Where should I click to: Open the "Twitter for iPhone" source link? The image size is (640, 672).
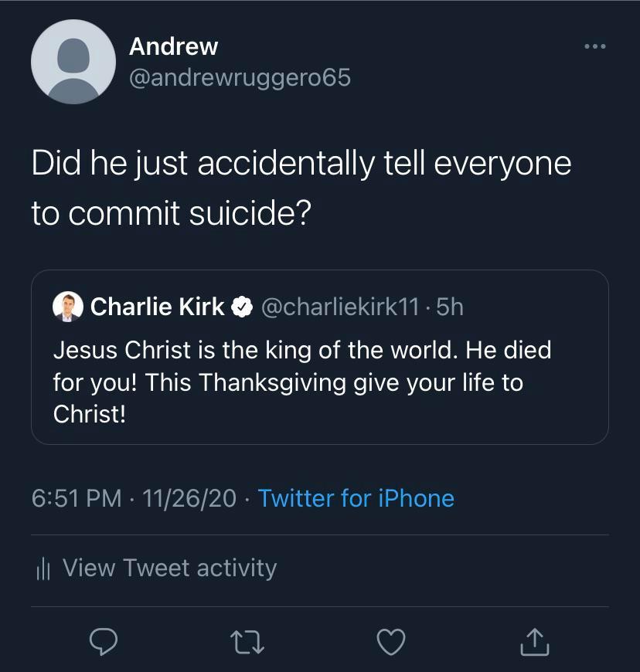point(356,498)
